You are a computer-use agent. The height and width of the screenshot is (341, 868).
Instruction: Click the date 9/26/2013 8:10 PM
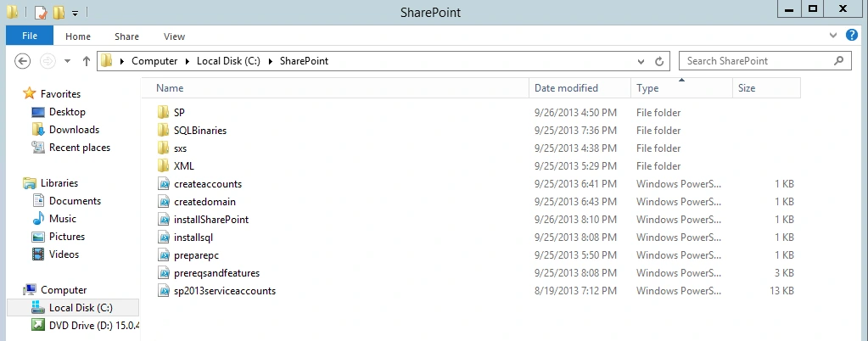(575, 219)
